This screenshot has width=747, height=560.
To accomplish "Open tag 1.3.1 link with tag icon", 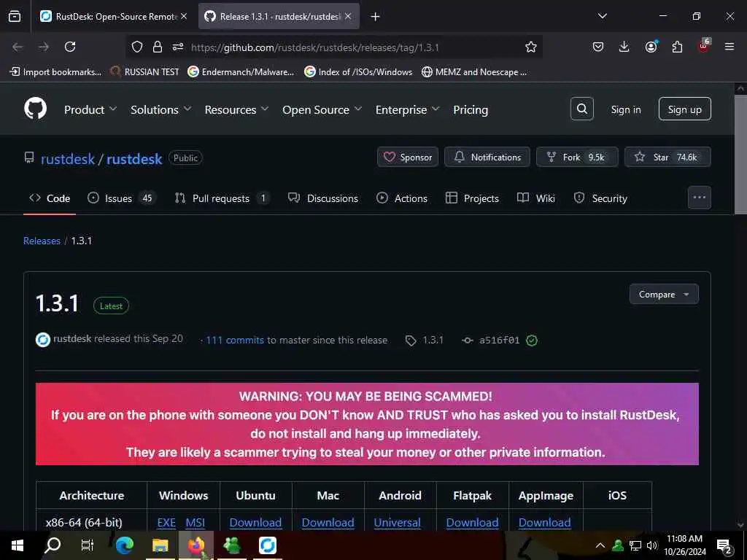I will tap(424, 340).
